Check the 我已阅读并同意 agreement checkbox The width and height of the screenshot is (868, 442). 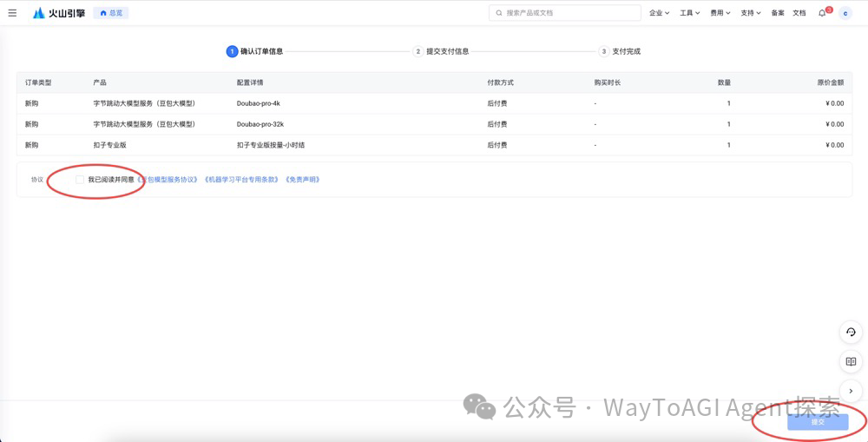pyautogui.click(x=80, y=180)
